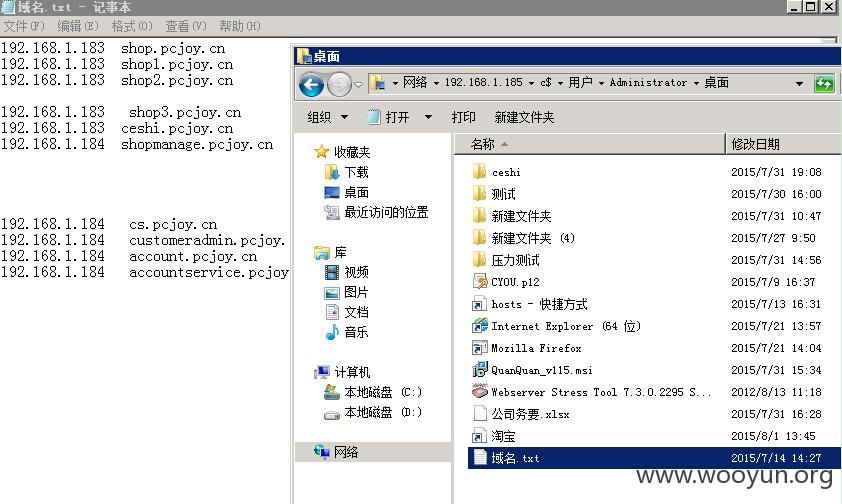Open the 格式(O) menu in Notepad
The width and height of the screenshot is (842, 504).
(x=132, y=26)
